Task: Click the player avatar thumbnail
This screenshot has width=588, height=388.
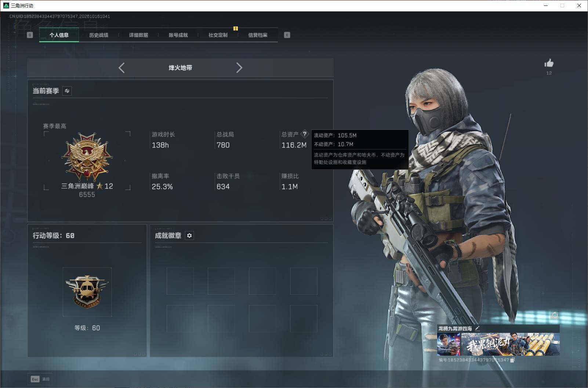Action: pos(449,344)
